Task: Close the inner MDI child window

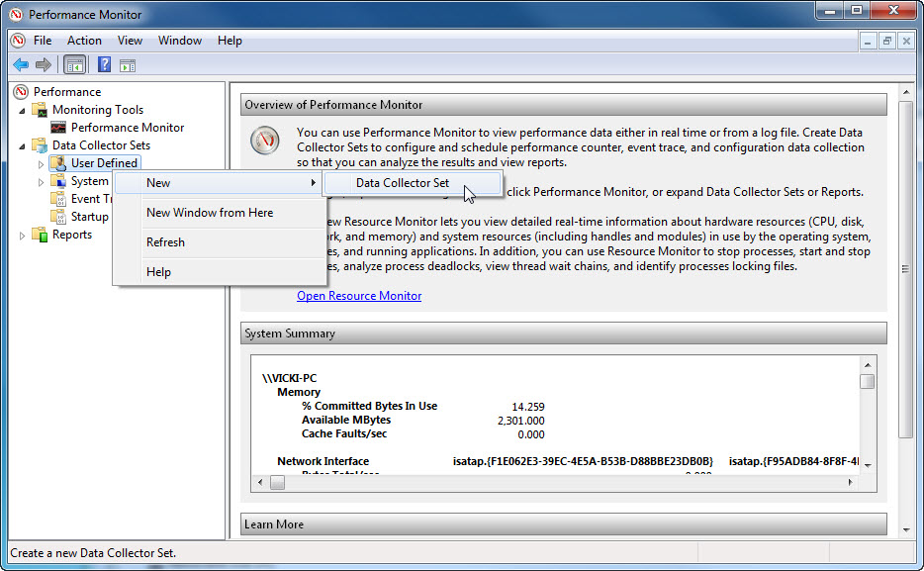Action: coord(906,41)
